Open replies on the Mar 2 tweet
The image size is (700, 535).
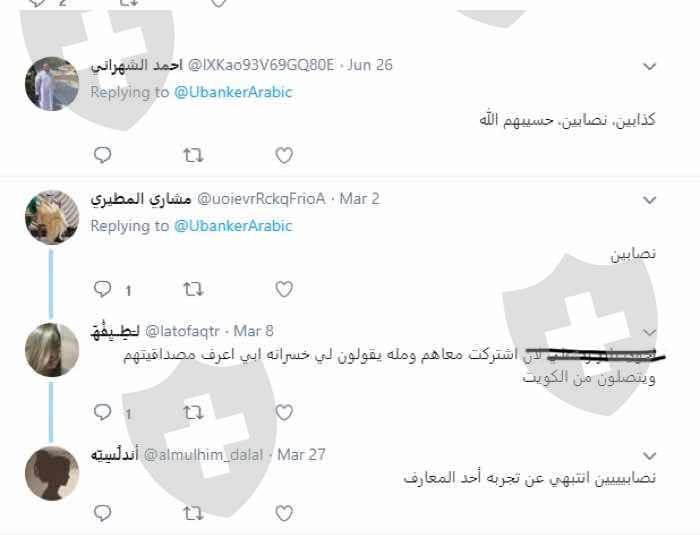point(103,289)
